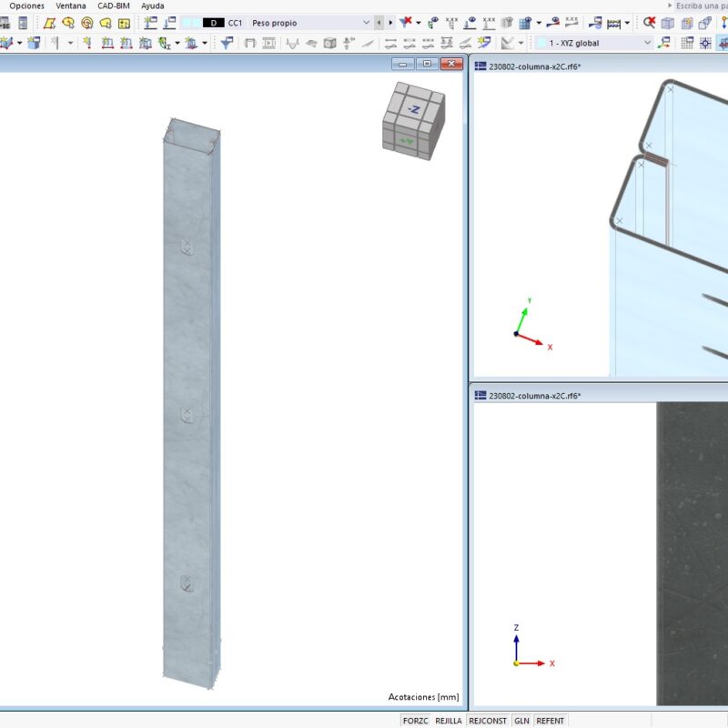Go to previous load case arrow
The image size is (728, 728).
point(379,23)
